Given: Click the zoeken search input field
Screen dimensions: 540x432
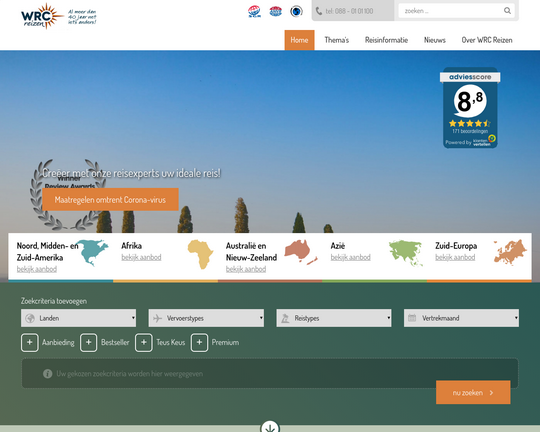Looking at the screenshot, I should coord(451,11).
